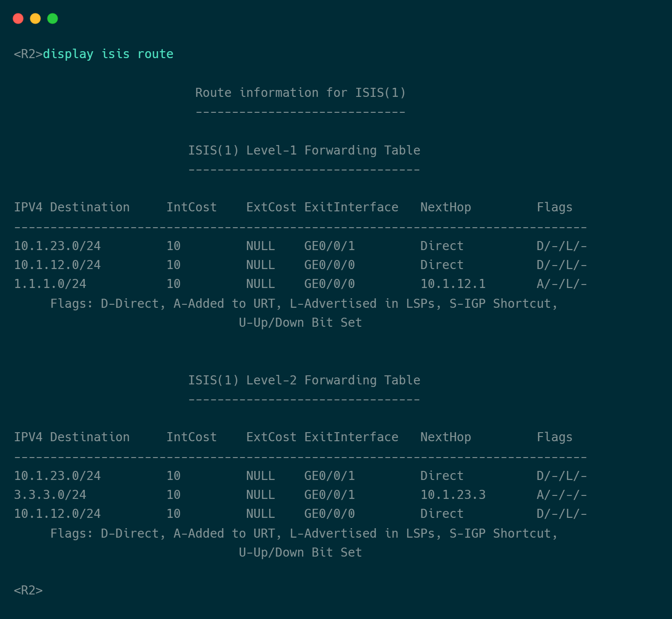The width and height of the screenshot is (672, 619).
Task: Click the next hop address 10.1.12.1
Action: click(453, 284)
